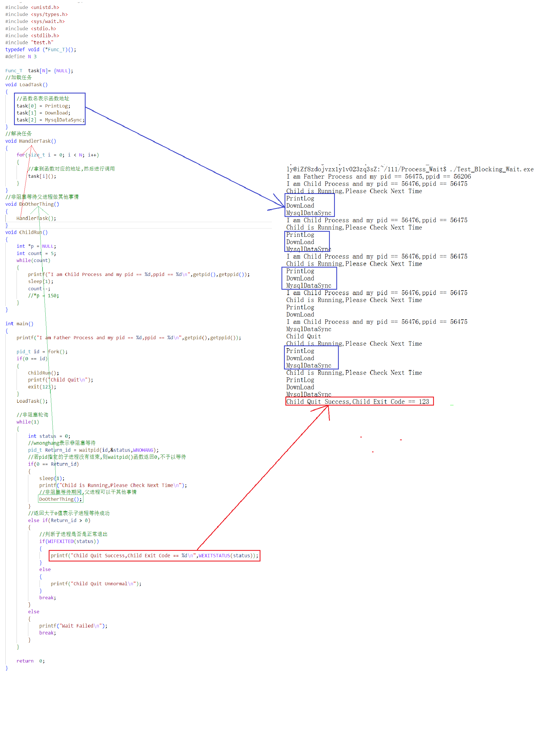
Task: Click HandlerTask() call inside DoOtherThing
Action: 36,218
